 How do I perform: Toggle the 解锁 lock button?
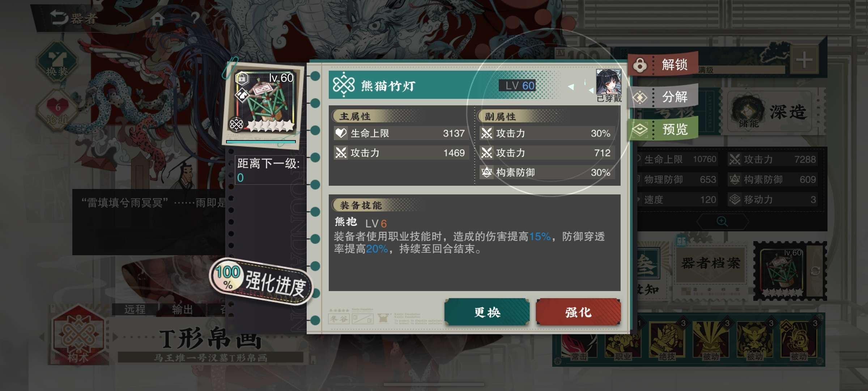[663, 65]
